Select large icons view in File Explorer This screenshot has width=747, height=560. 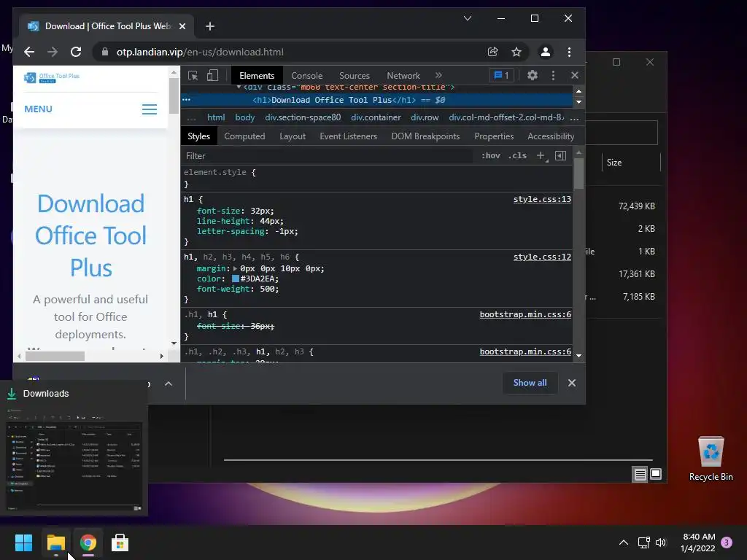(656, 474)
